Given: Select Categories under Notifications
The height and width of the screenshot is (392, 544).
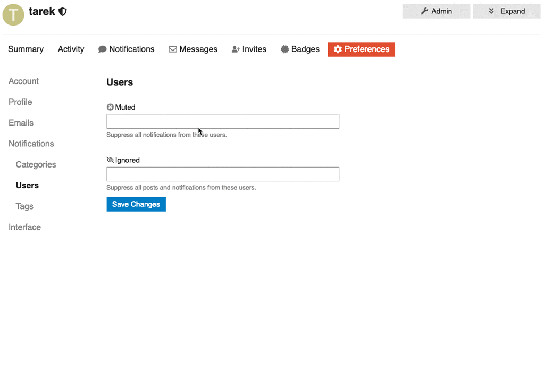Looking at the screenshot, I should coord(36,165).
